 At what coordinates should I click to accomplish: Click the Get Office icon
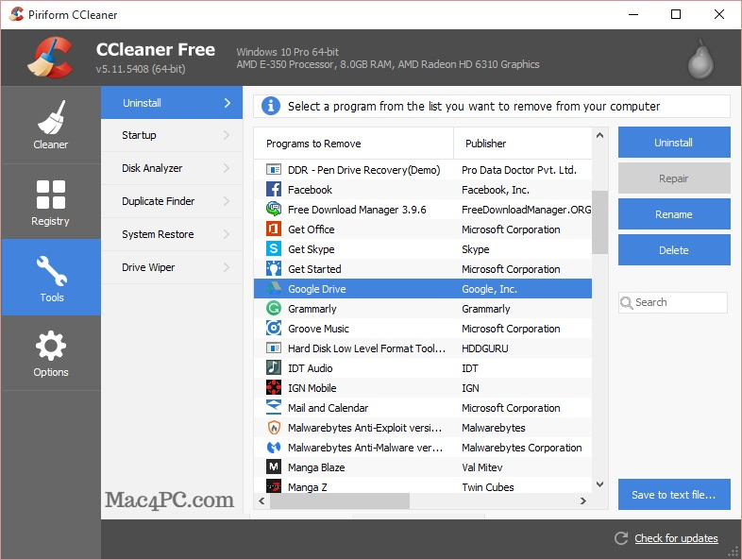274,229
